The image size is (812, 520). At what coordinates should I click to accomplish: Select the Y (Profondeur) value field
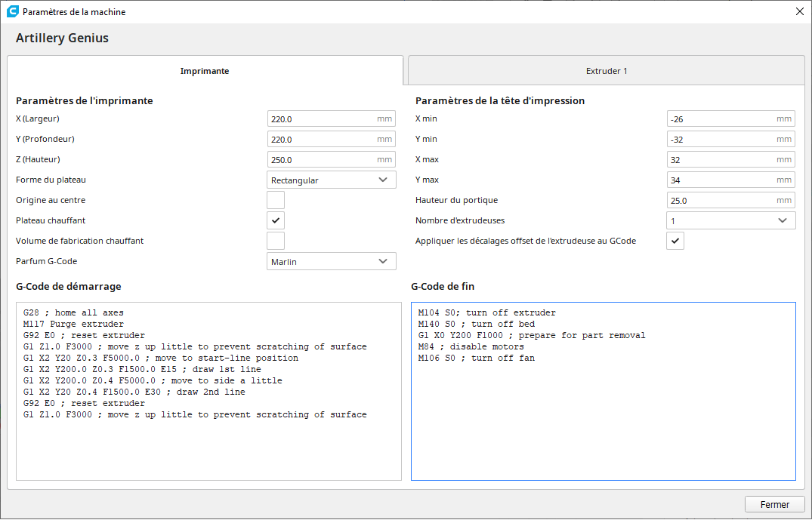point(332,139)
